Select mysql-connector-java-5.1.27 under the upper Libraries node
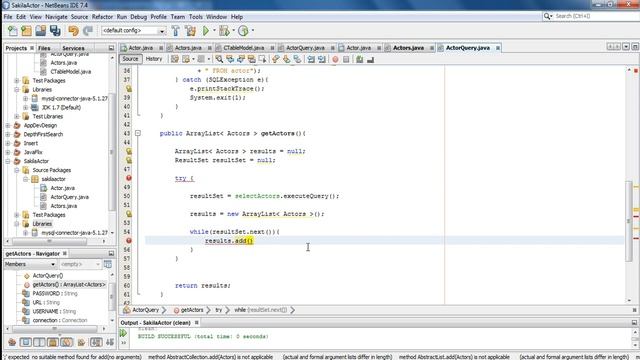Viewport: 640px width, 360px height. click(x=74, y=98)
